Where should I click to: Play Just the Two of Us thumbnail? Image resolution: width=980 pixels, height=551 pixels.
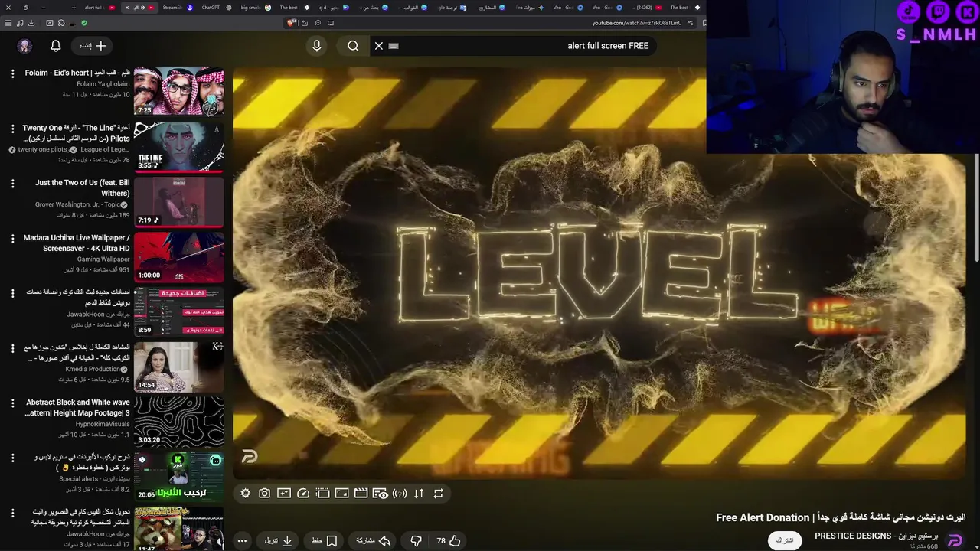179,202
